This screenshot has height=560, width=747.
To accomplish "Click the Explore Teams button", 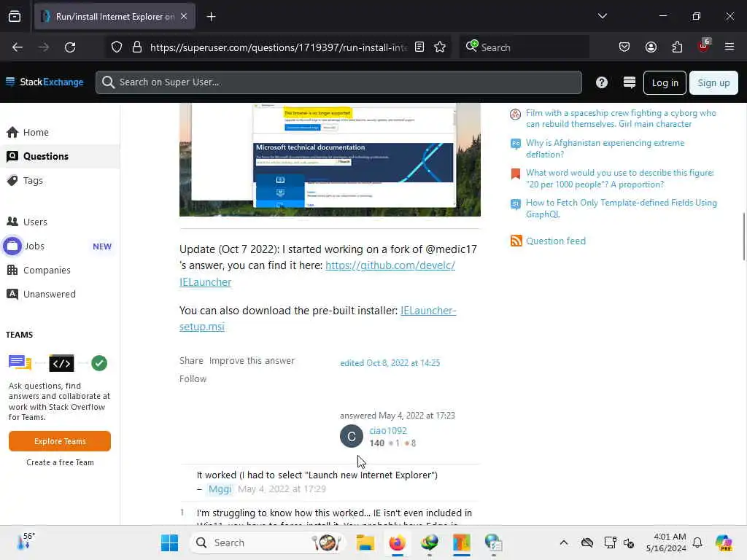I will pos(60,441).
